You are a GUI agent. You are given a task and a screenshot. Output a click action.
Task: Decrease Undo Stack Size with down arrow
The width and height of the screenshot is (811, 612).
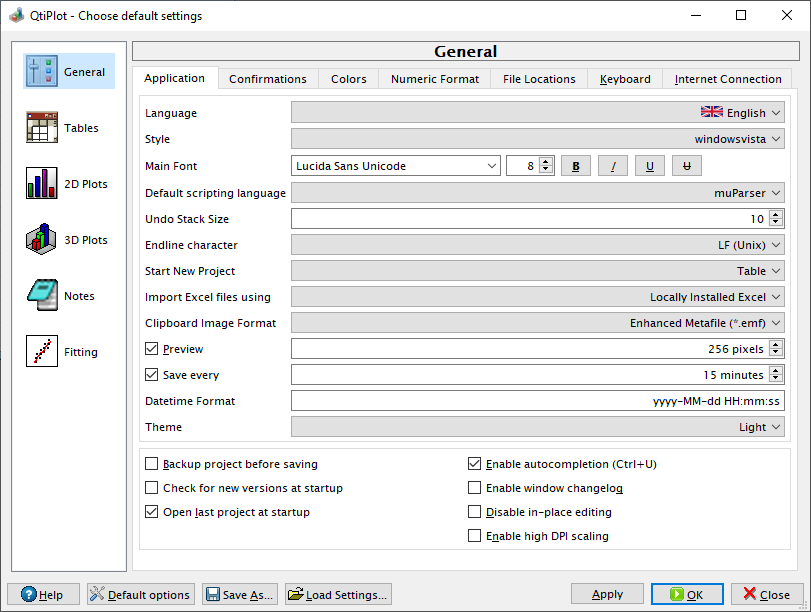click(x=775, y=223)
